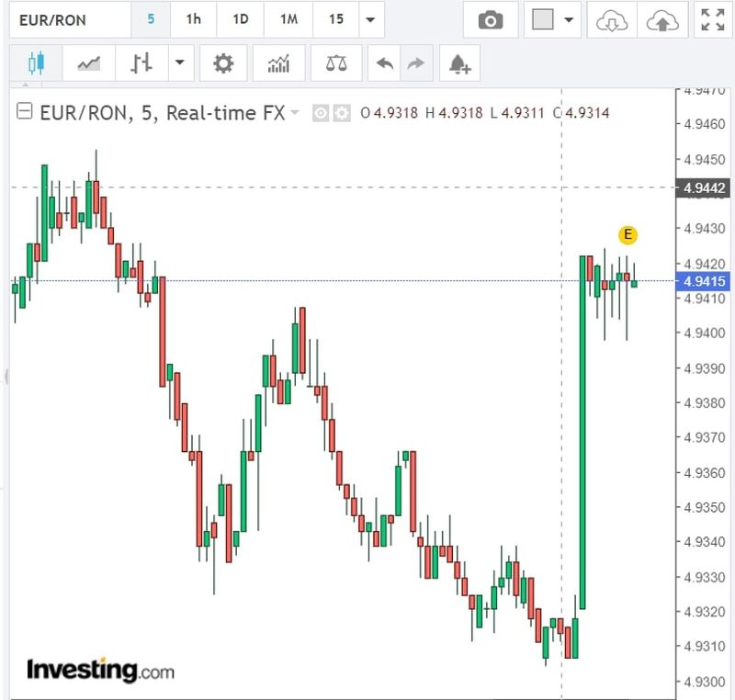
Task: Collapse the EUR/RON legend with minus box
Action: click(x=25, y=112)
